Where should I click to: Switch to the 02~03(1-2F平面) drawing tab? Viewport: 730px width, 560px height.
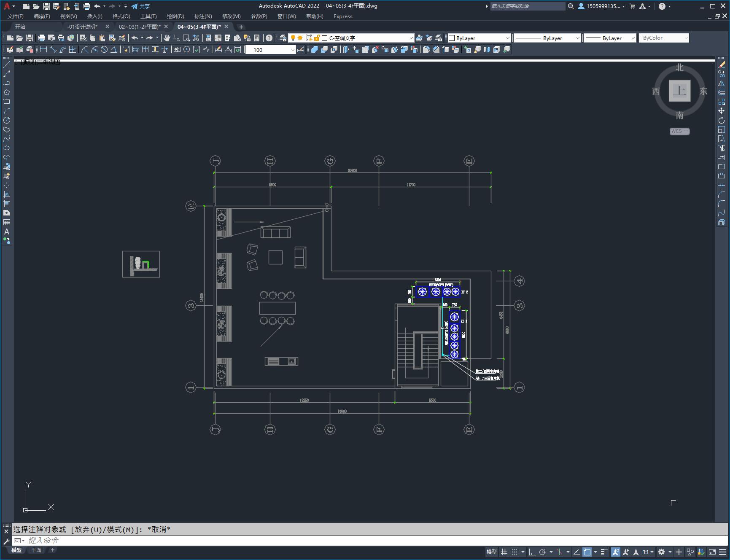point(140,27)
